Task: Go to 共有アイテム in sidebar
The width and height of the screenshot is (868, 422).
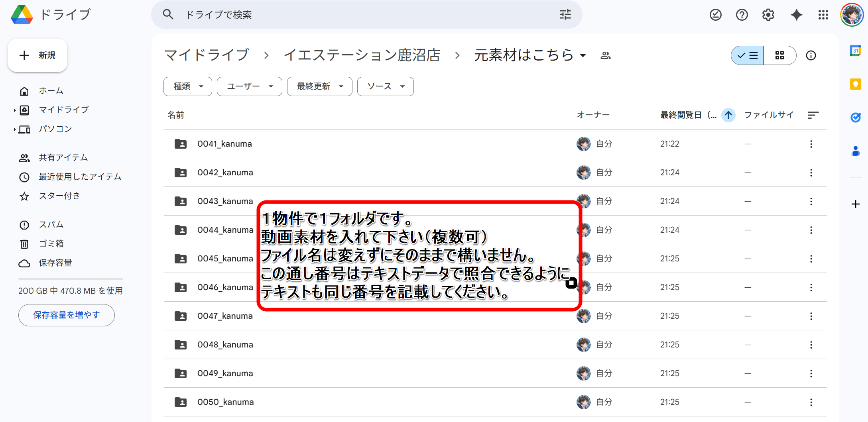Action: coord(63,158)
